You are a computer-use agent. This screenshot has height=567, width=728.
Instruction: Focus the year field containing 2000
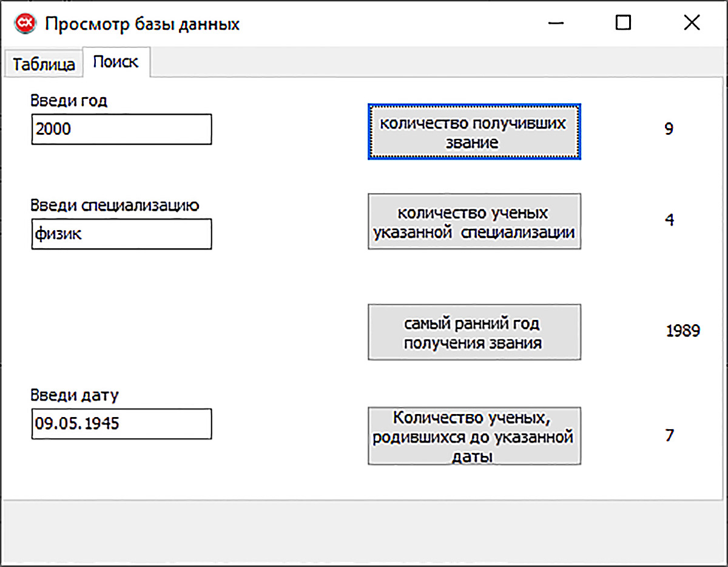tap(121, 129)
